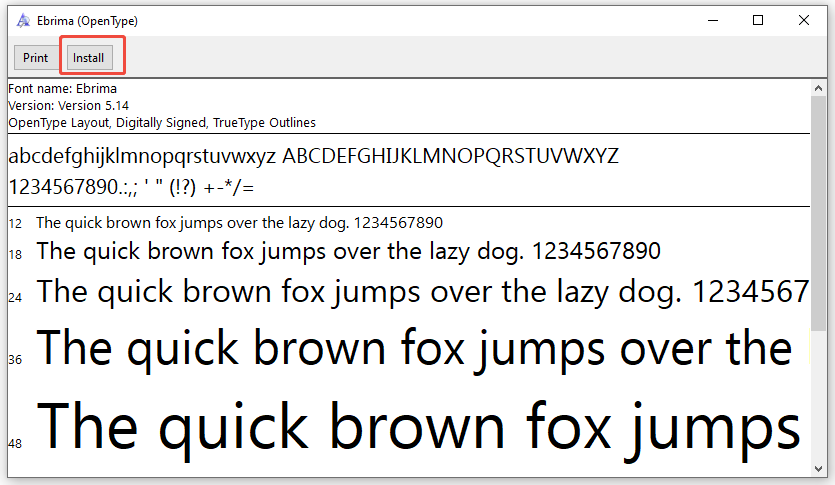Click the Print button

pyautogui.click(x=35, y=57)
